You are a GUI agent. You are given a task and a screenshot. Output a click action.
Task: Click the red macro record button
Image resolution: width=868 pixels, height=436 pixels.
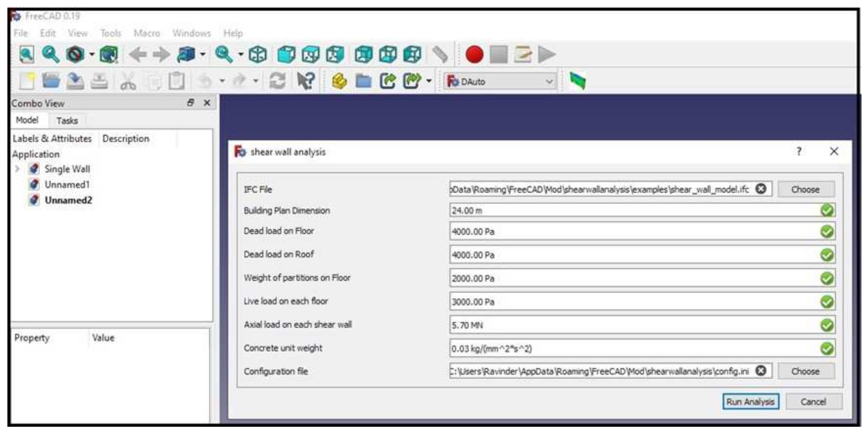click(474, 54)
